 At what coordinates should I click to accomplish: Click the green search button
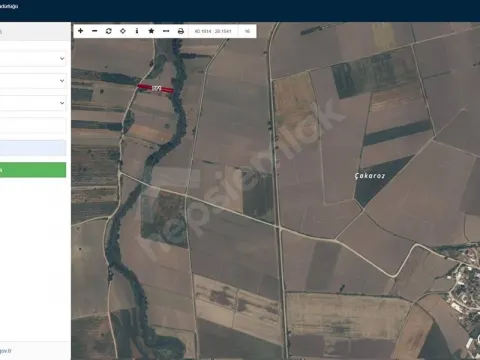[33, 170]
